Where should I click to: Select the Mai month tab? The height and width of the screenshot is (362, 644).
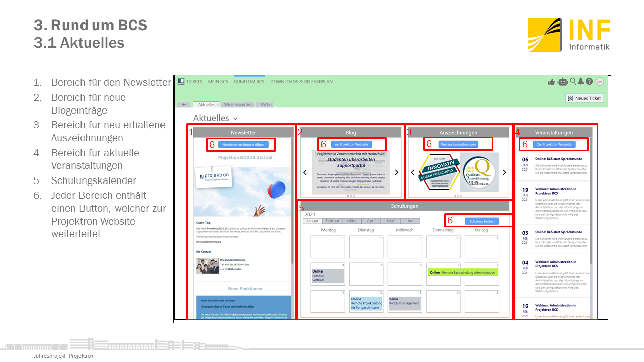tap(390, 221)
